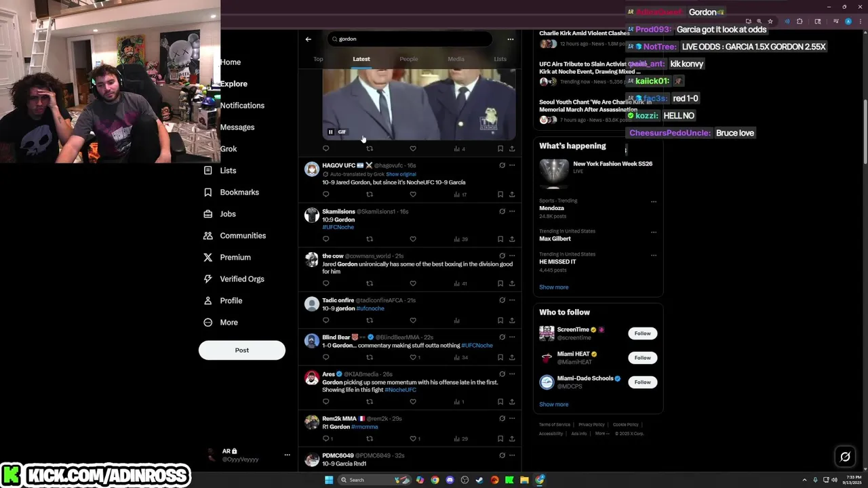Screen dimensions: 868x488
Task: Switch to the search Lists tab
Action: (500, 59)
